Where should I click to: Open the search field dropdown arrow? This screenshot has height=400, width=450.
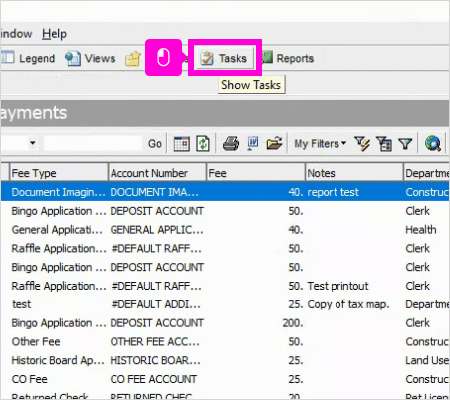point(32,143)
